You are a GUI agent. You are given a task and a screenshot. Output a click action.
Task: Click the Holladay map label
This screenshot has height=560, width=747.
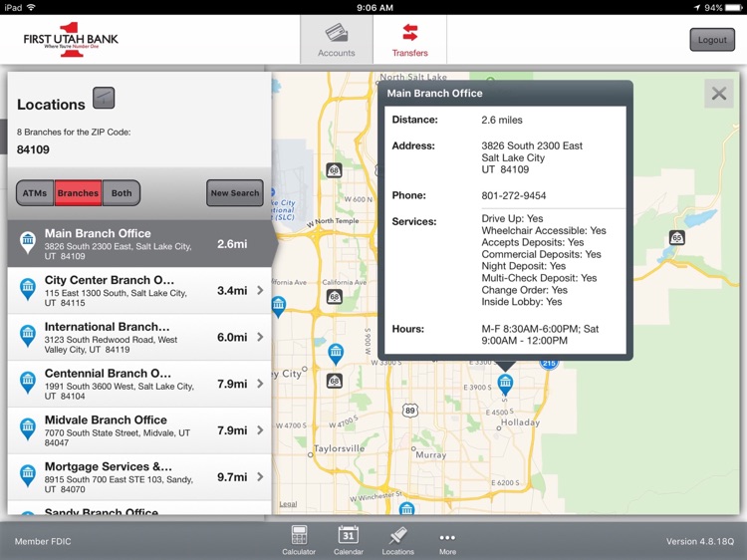pos(520,422)
